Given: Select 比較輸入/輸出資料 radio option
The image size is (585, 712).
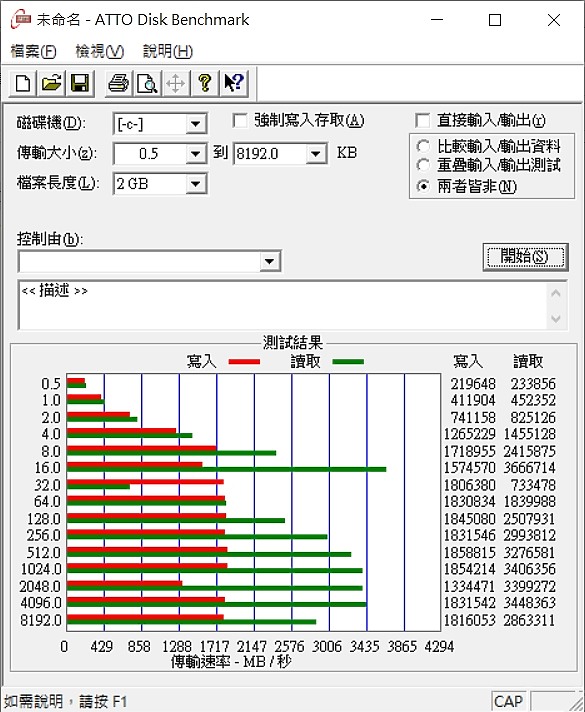Looking at the screenshot, I should click(x=423, y=146).
